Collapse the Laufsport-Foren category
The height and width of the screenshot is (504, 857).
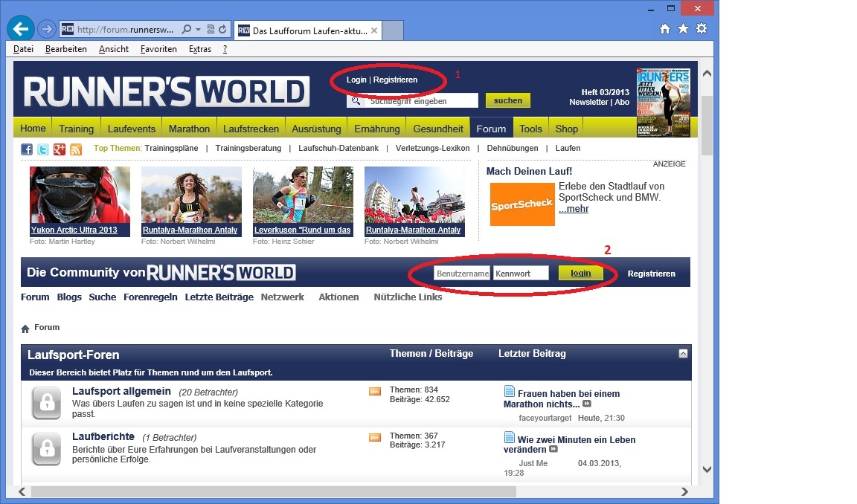(683, 354)
